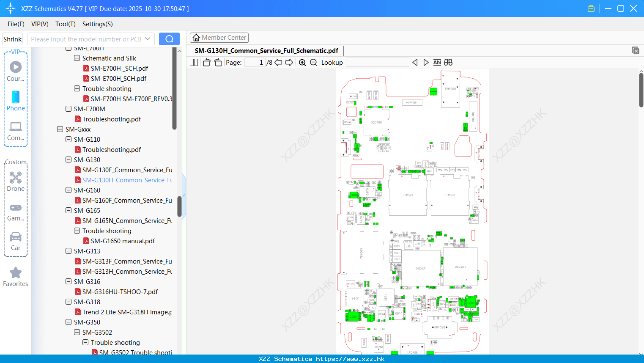Screen dimensions: 644x363
Task: Click the PDF viewer vertical scrollbar
Action: click(x=641, y=90)
